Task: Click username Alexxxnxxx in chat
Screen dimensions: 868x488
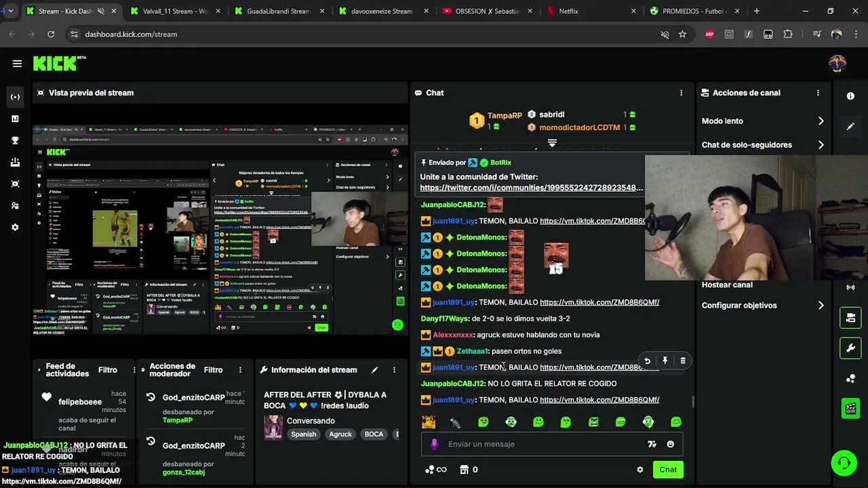Action: coord(453,335)
